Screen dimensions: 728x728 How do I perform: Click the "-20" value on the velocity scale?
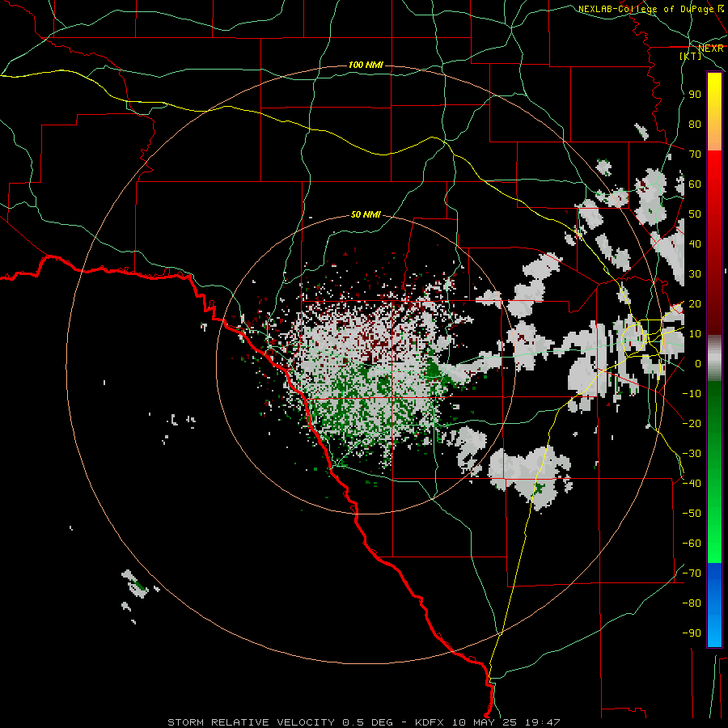pyautogui.click(x=692, y=424)
